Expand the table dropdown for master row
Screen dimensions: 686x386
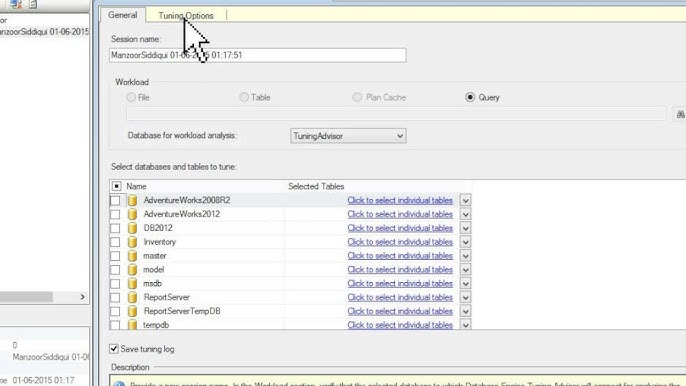(x=466, y=256)
